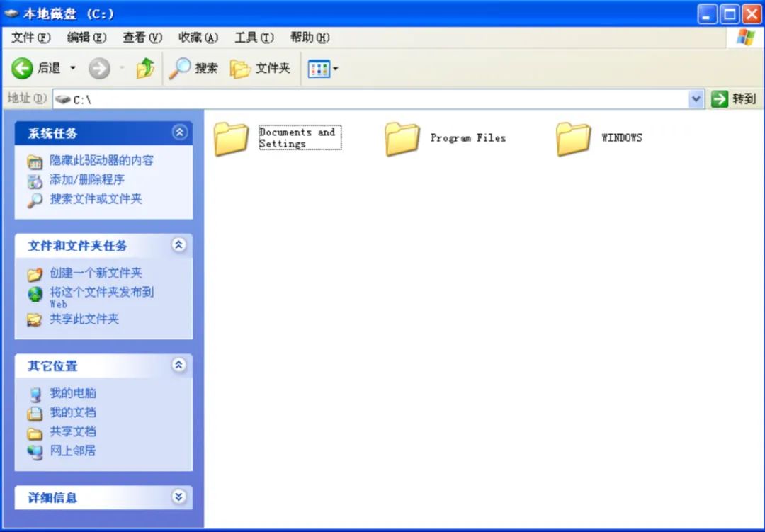Open the 编辑(E) menu

pyautogui.click(x=86, y=38)
